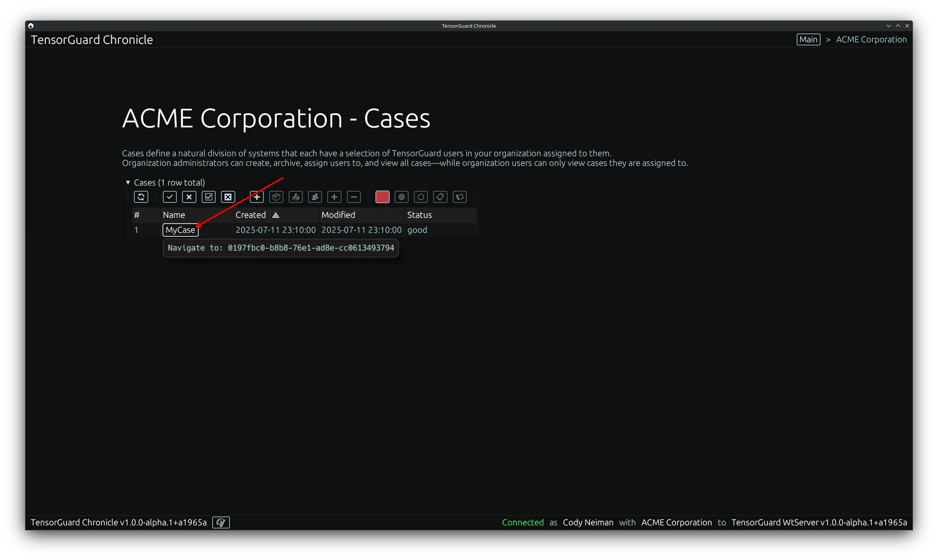The image size is (938, 560).
Task: Click the unarchive case icon
Action: tap(295, 197)
